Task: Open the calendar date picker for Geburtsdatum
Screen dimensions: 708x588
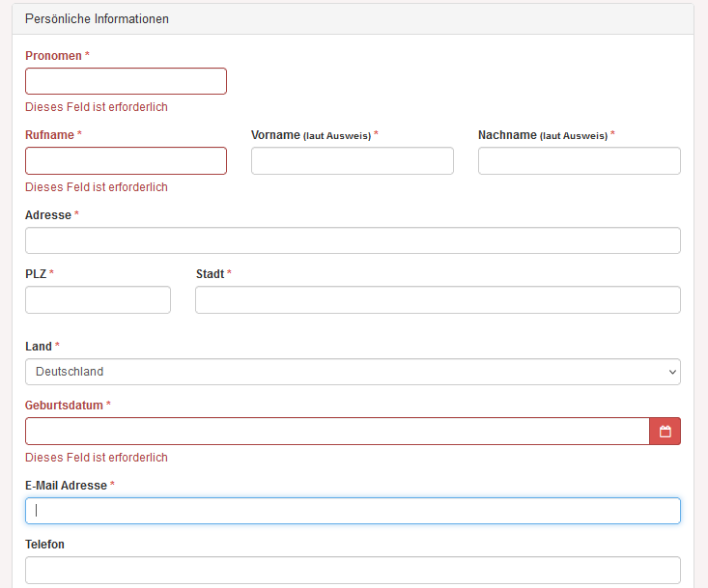Action: point(666,432)
